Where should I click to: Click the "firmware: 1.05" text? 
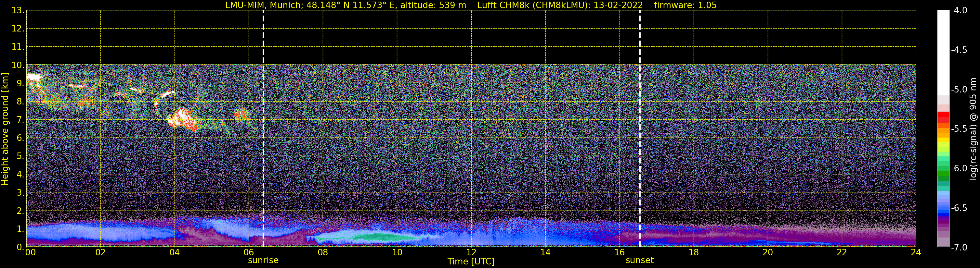(x=685, y=5)
